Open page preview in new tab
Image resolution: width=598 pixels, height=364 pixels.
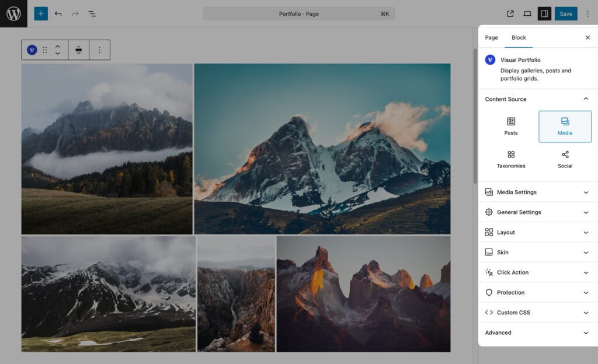coord(510,13)
